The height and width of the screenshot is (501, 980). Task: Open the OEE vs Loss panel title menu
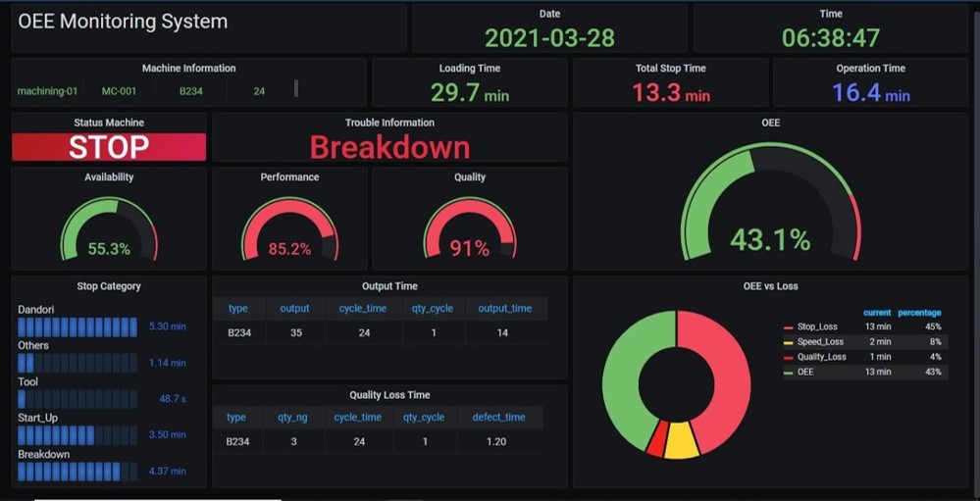tap(772, 286)
